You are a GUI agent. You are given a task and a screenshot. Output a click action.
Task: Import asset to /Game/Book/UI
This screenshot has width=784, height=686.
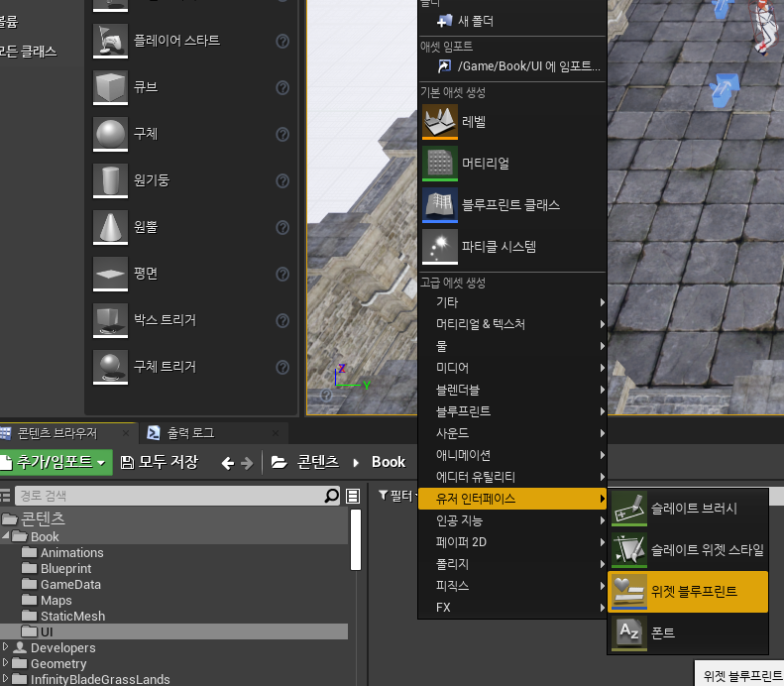tap(512, 66)
